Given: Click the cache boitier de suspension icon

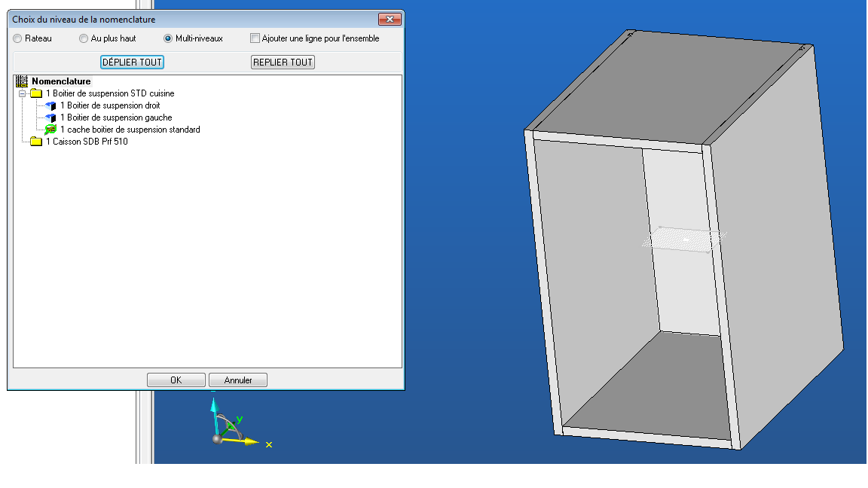Looking at the screenshot, I should pos(51,130).
